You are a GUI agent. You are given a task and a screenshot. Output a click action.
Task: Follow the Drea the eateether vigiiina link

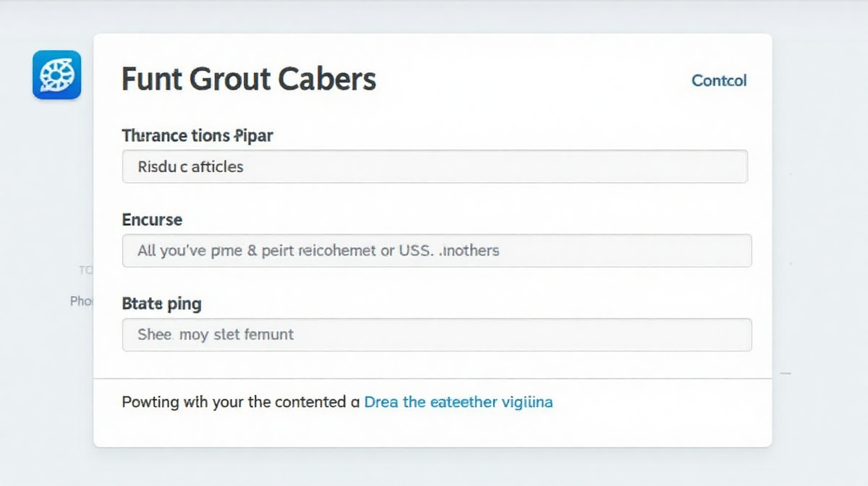coord(458,401)
